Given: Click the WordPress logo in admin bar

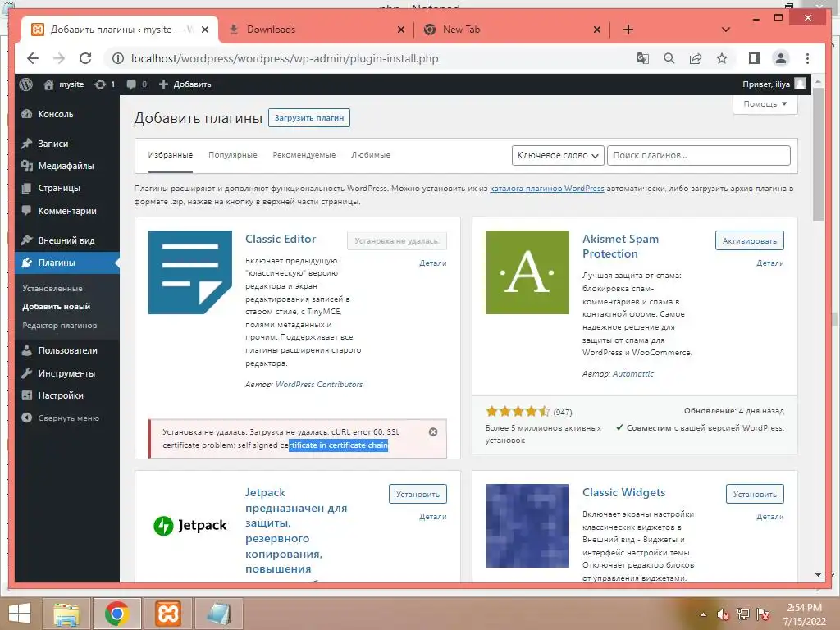Looking at the screenshot, I should [x=25, y=84].
